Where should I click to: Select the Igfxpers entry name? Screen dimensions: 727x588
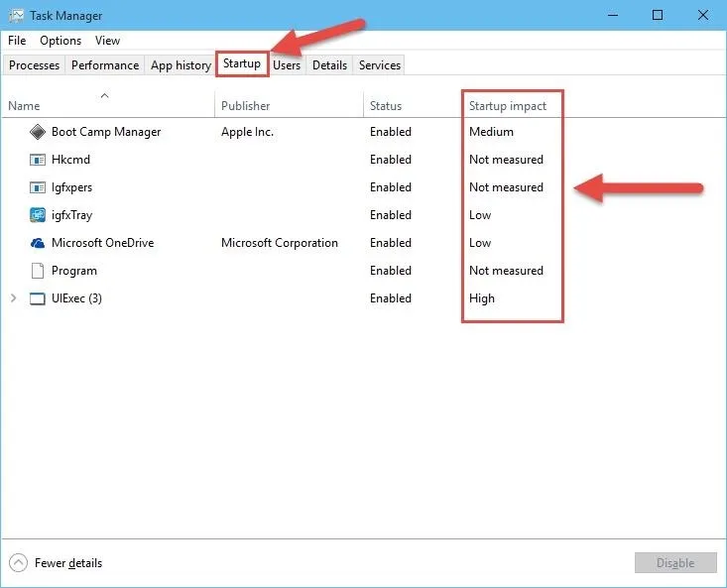[x=71, y=187]
